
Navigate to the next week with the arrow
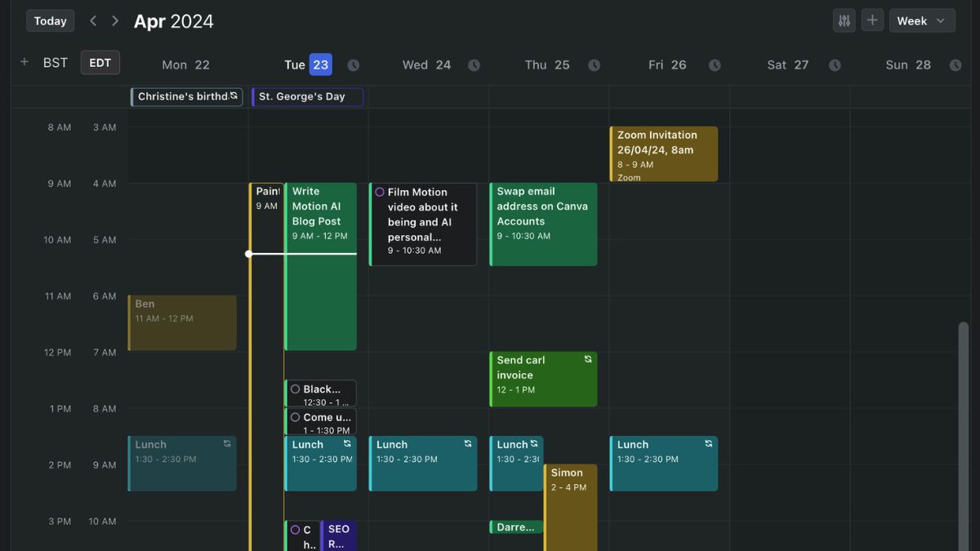114,20
